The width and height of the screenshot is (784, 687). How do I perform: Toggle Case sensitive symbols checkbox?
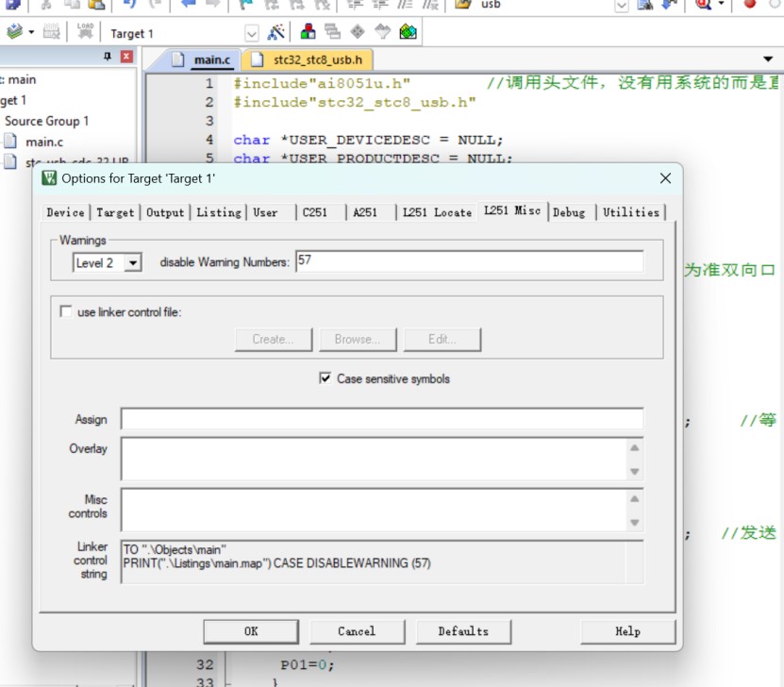pyautogui.click(x=325, y=378)
